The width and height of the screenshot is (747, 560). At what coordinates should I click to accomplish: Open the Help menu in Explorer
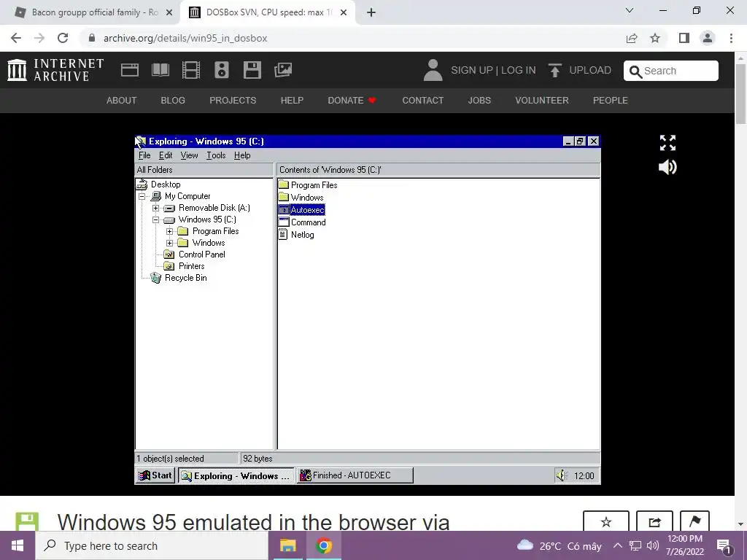242,155
